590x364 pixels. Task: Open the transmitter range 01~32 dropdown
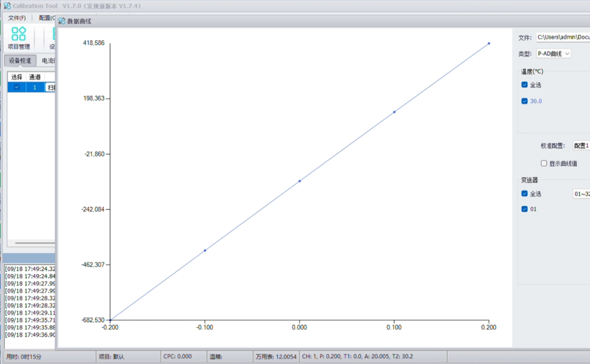581,194
